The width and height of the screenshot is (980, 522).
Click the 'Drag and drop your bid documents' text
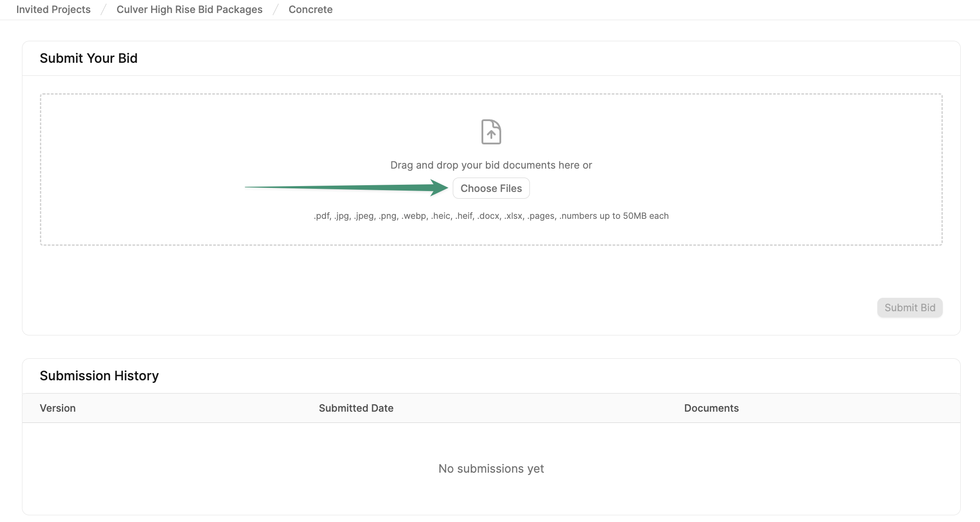pyautogui.click(x=491, y=165)
